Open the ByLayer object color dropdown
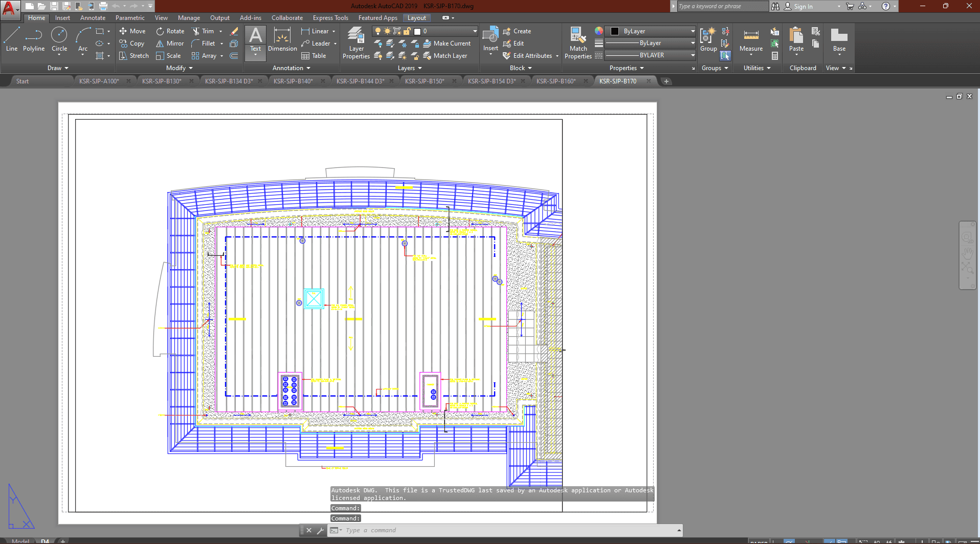 (x=693, y=31)
